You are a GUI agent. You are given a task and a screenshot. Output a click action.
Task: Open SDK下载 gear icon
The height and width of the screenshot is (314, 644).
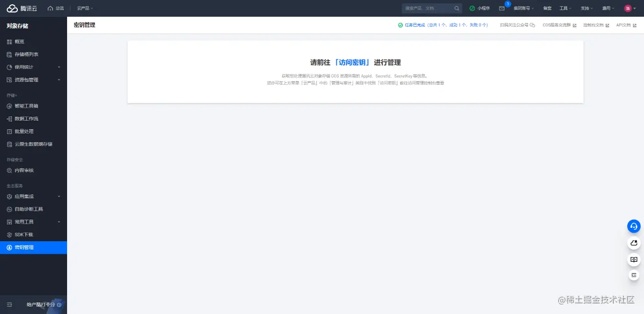click(9, 235)
